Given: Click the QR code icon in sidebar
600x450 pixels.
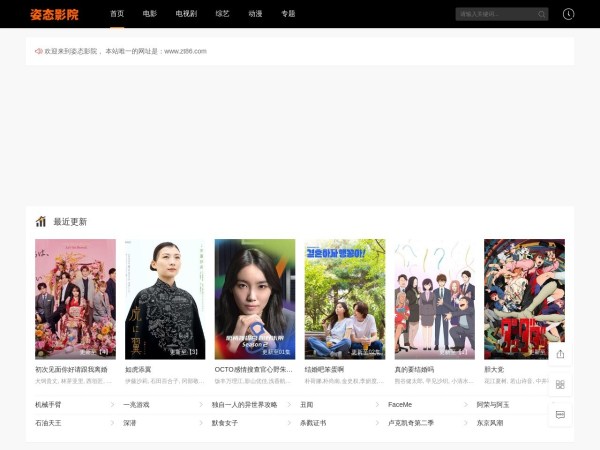Looking at the screenshot, I should (x=560, y=384).
